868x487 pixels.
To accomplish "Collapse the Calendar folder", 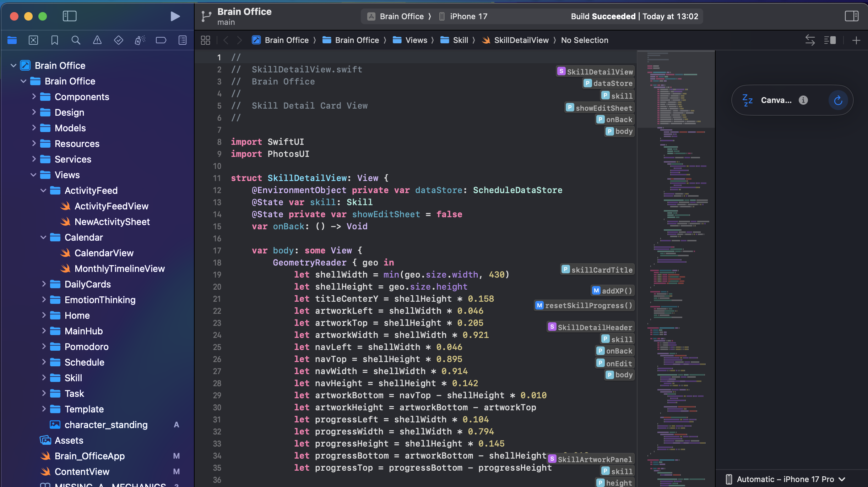I will tap(43, 237).
